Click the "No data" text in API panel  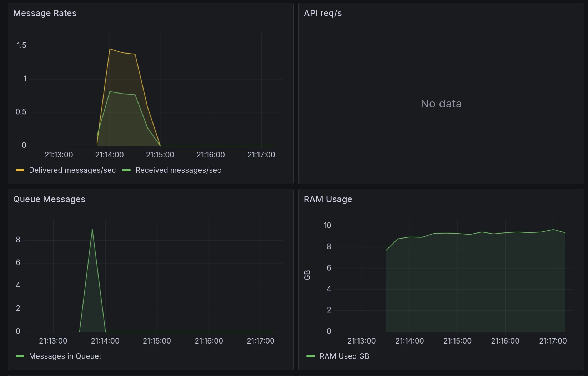441,104
